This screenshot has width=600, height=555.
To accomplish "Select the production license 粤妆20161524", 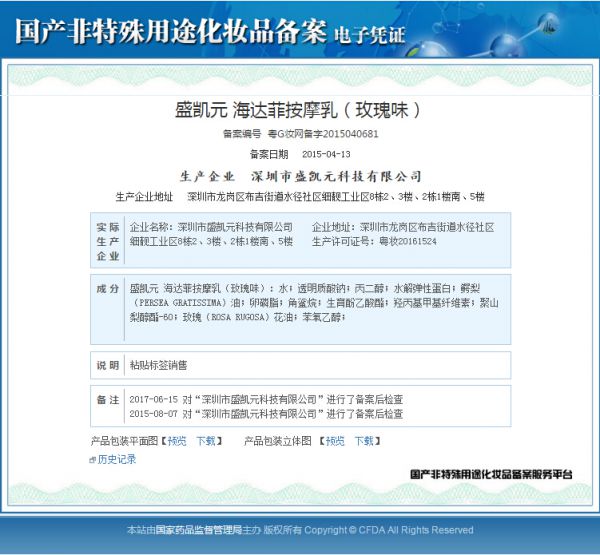I will point(408,241).
